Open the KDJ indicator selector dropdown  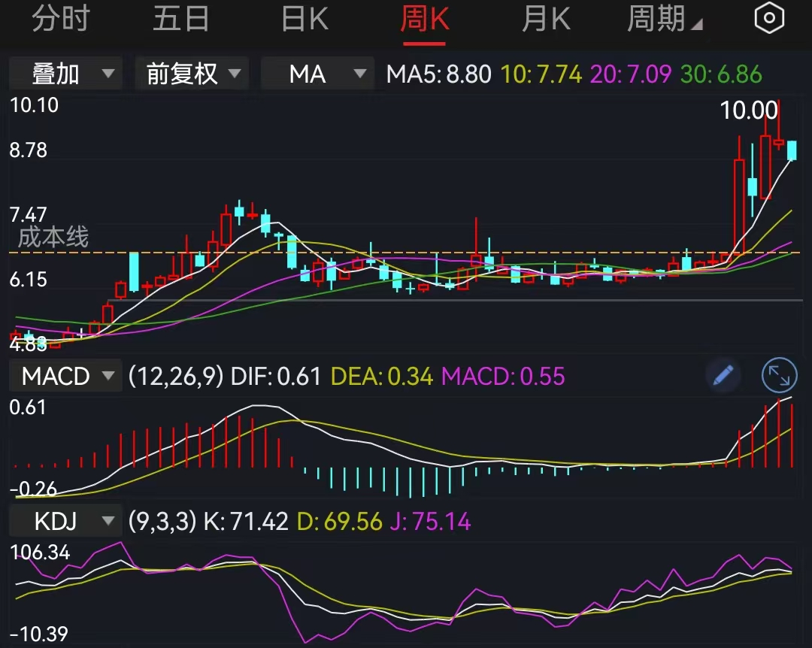pos(65,520)
